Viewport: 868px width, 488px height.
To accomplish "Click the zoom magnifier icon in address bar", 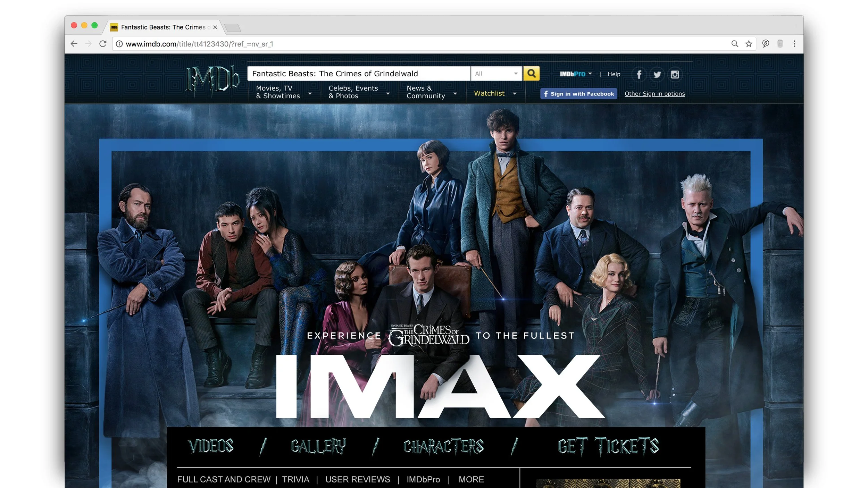I will (735, 44).
